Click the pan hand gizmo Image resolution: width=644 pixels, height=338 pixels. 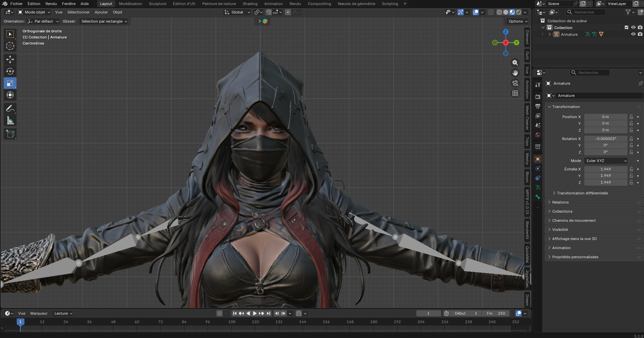515,73
